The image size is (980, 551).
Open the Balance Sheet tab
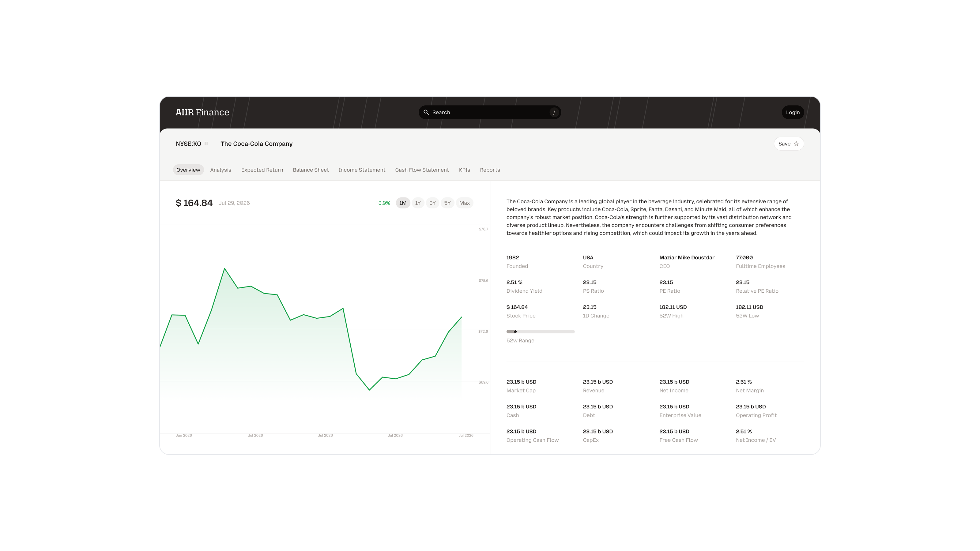pyautogui.click(x=311, y=170)
